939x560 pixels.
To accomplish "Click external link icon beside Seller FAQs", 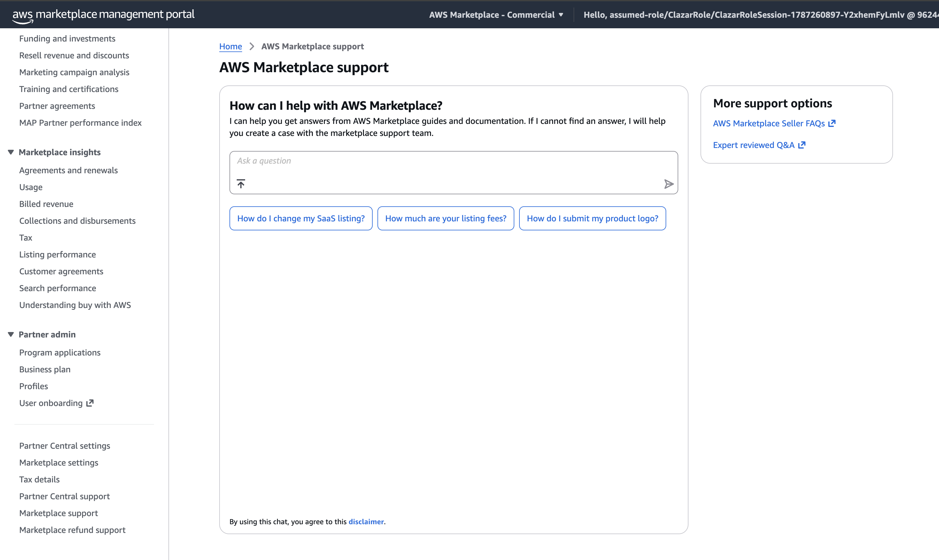I will tap(832, 123).
